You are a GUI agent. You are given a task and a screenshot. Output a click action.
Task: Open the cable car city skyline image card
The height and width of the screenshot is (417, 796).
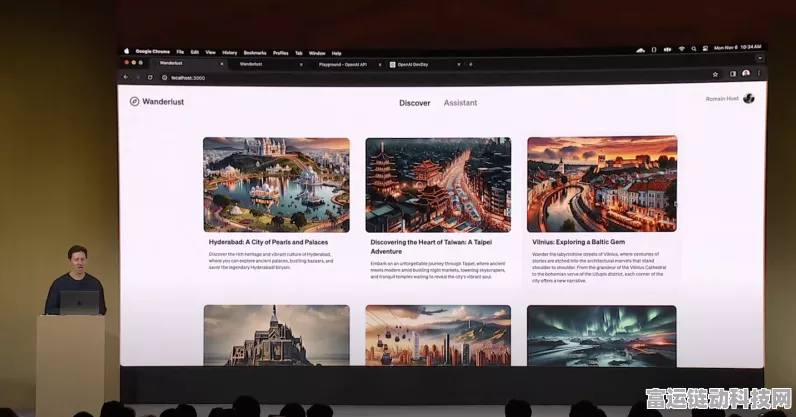coord(438,335)
